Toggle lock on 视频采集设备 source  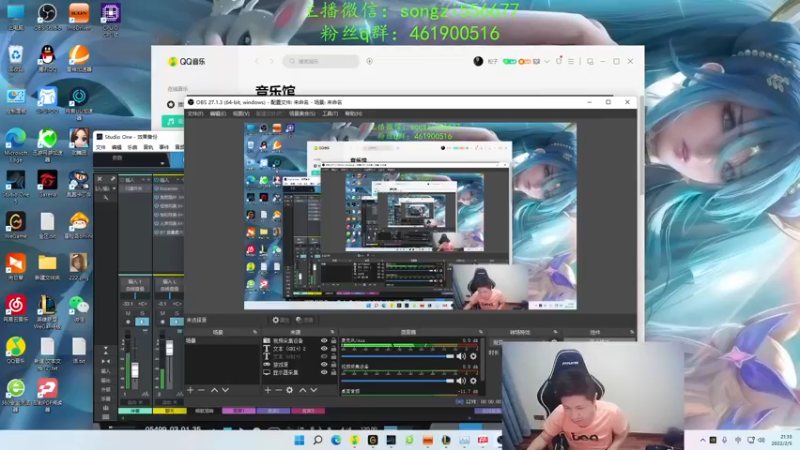pos(334,340)
